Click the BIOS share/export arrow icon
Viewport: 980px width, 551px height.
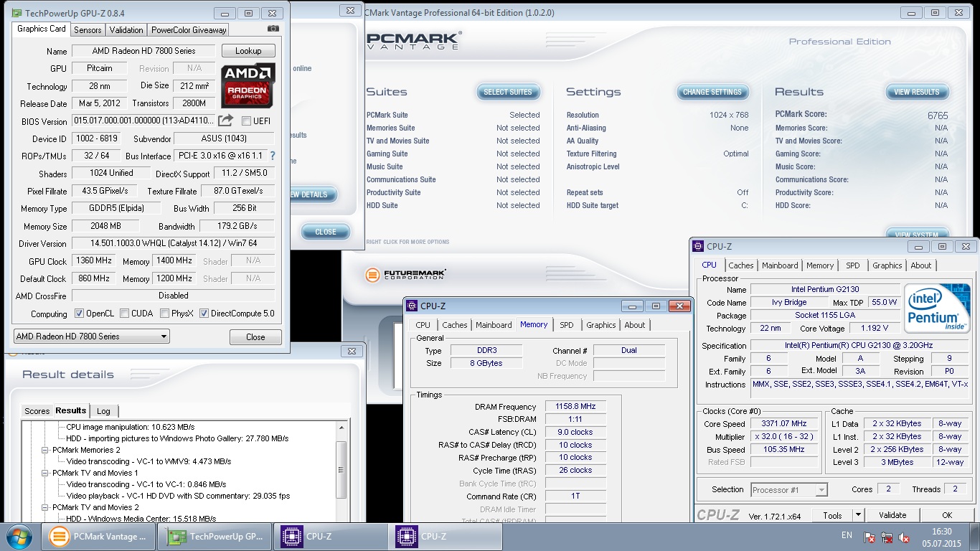[226, 121]
